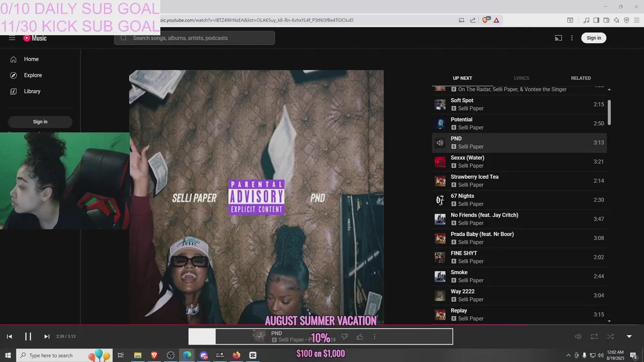644x362 pixels.
Task: Click the album cover artwork
Action: coord(257,197)
